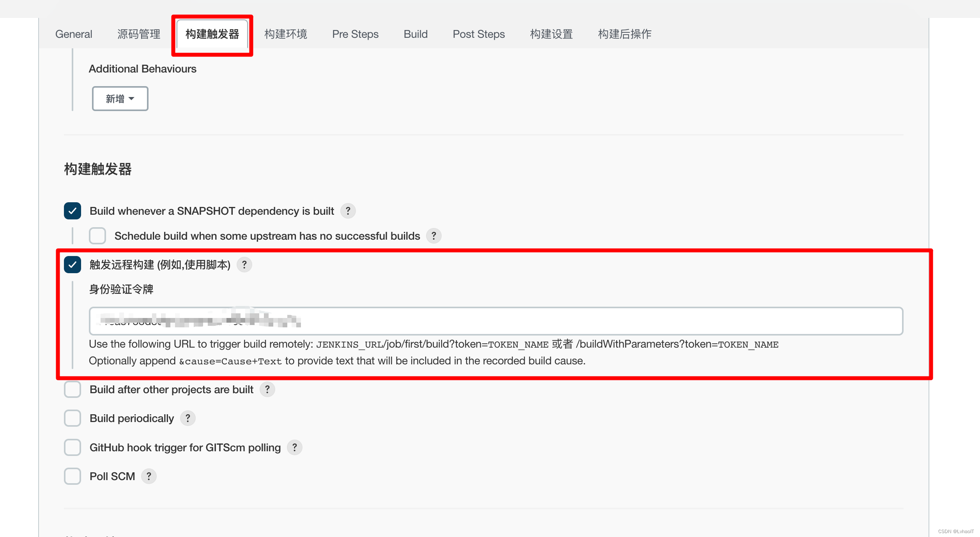Screen dimensions: 980x537
Task: Click the &cause=Cause+Text code snippet
Action: point(230,361)
